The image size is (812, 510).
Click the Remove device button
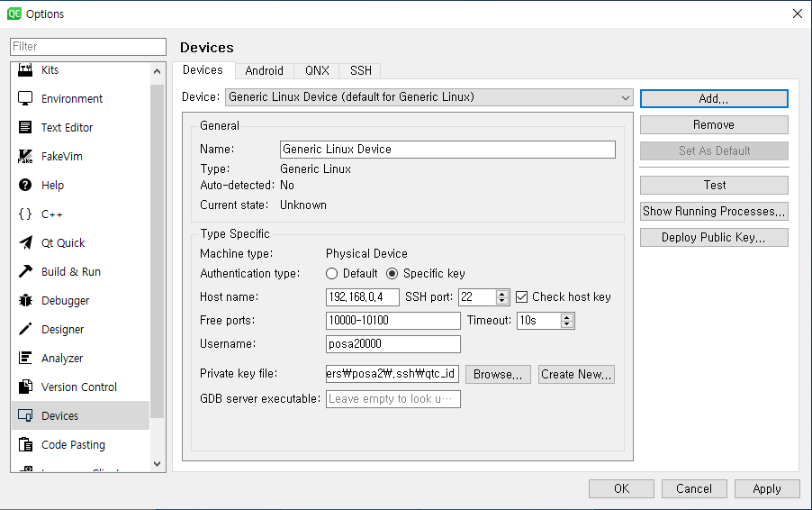pos(714,125)
